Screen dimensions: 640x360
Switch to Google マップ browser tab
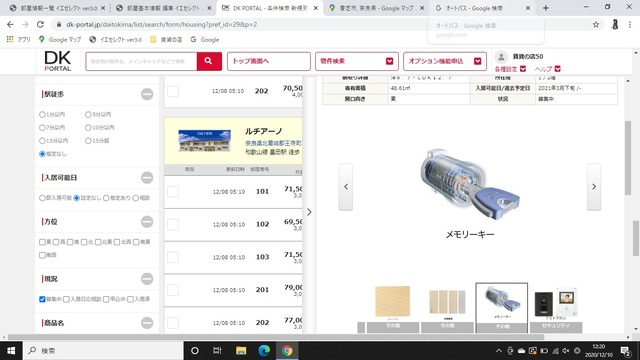point(376,8)
